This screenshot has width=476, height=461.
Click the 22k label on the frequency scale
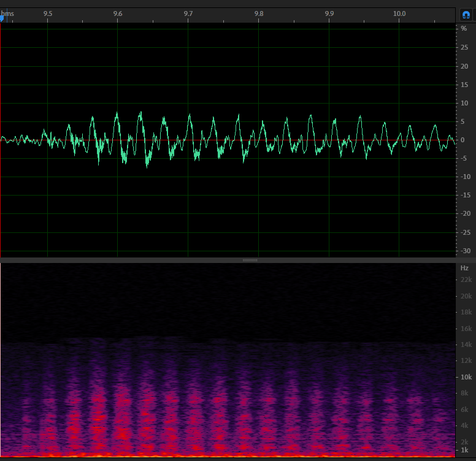tap(466, 280)
